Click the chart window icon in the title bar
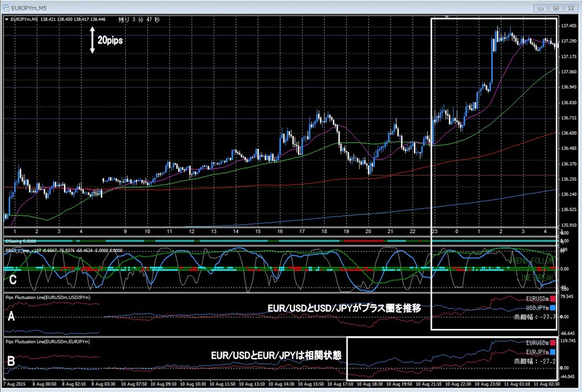 pyautogui.click(x=6, y=8)
